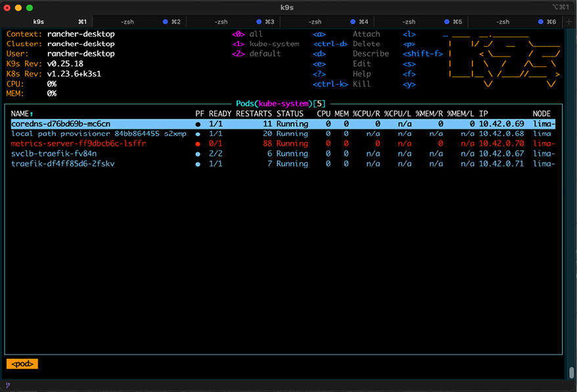Click the restart count 88 for metrics-server
Viewport: 577px width, 392px height.
click(267, 144)
